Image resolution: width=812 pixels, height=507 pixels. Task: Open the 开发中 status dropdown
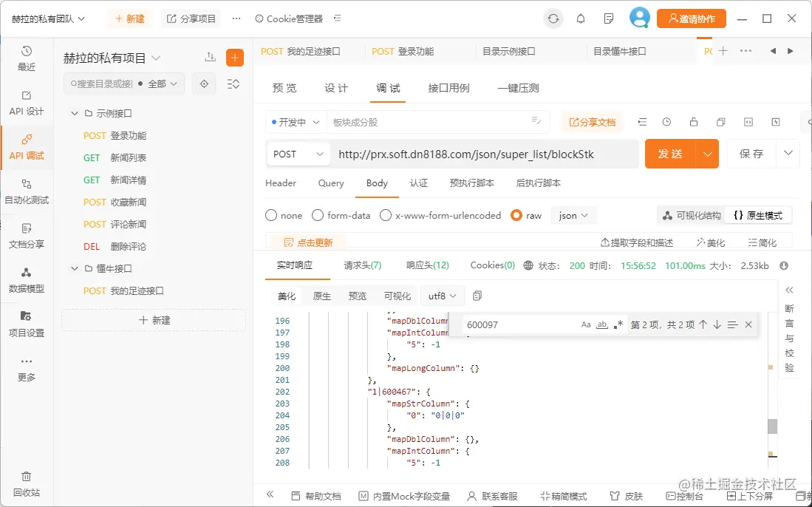pos(296,122)
